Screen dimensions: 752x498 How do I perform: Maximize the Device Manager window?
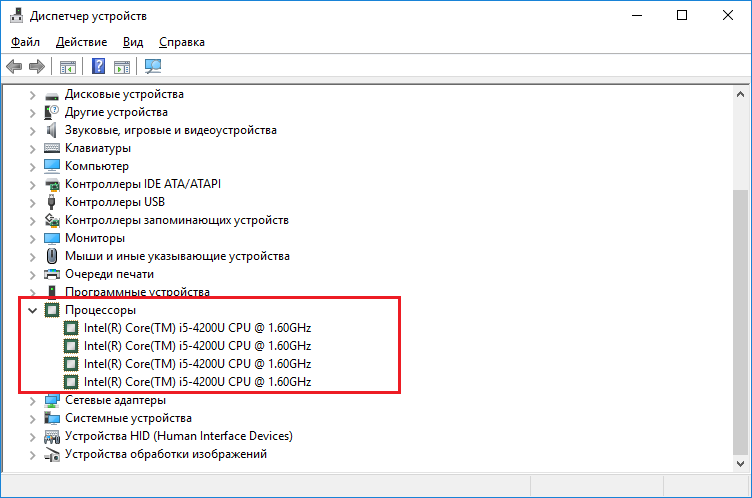(x=682, y=15)
